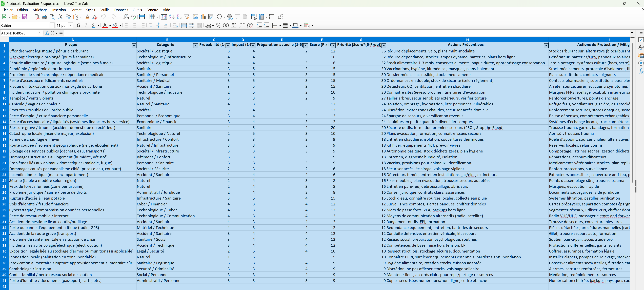Open the Feuille menu
This screenshot has width=644, height=290.
[x=105, y=10]
